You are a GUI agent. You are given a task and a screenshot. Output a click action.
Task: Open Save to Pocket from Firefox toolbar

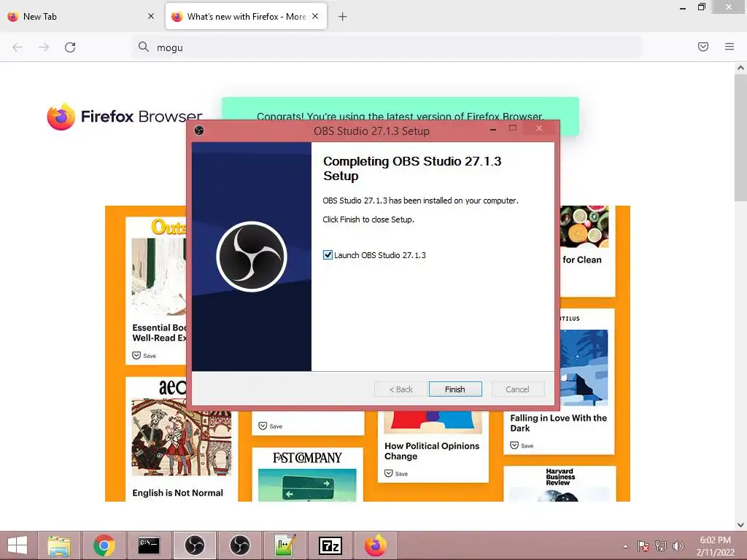point(703,47)
